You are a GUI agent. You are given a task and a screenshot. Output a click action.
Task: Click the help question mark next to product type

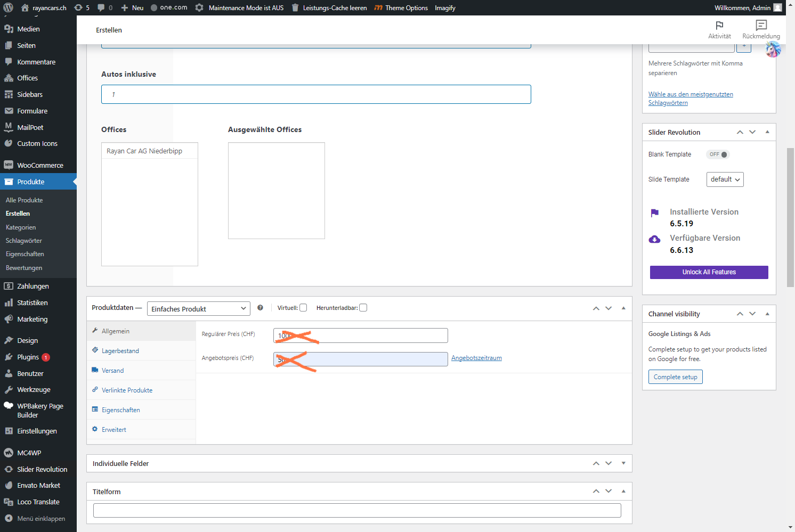click(x=260, y=308)
